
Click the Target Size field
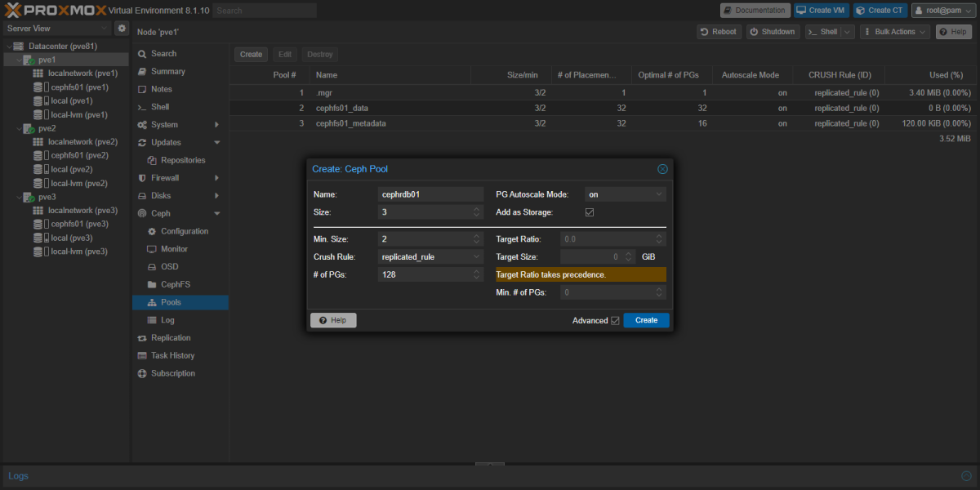coord(598,256)
